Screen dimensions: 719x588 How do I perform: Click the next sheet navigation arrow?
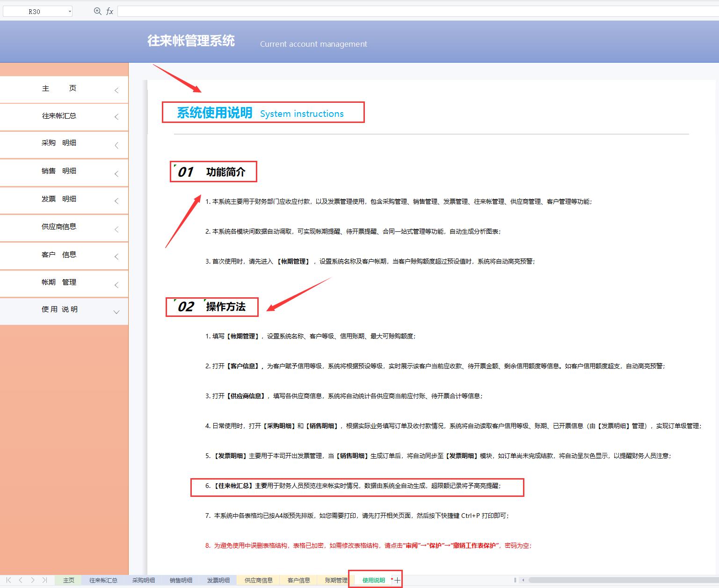pyautogui.click(x=33, y=580)
